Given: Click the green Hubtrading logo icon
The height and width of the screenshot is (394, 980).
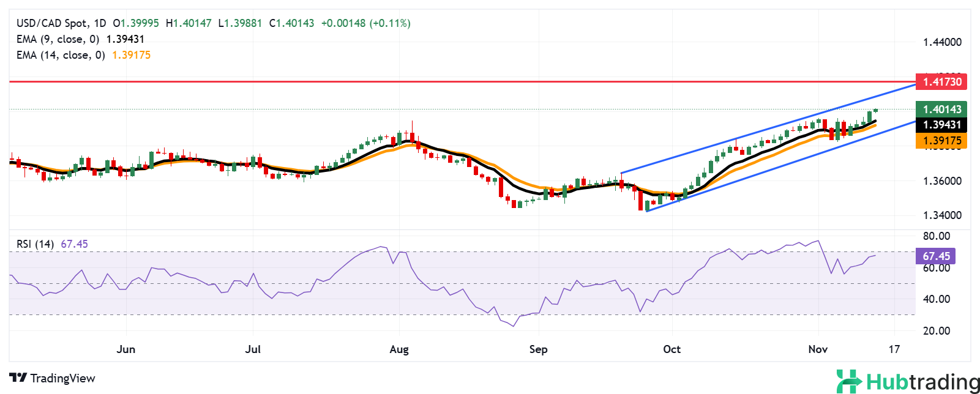Looking at the screenshot, I should [848, 381].
